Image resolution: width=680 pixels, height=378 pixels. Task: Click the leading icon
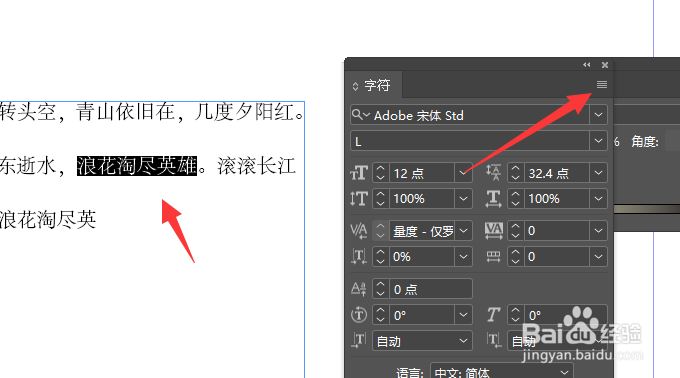(493, 173)
